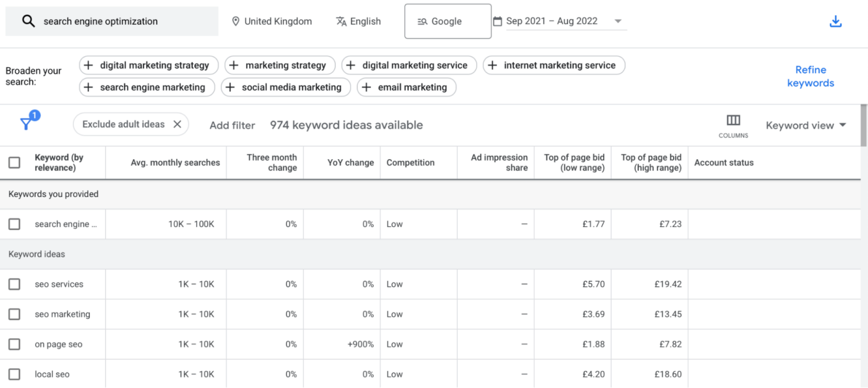Viewport: 868px width, 388px height.
Task: Select the Competition column header
Action: coord(411,162)
